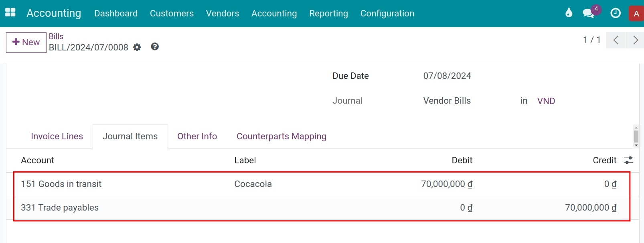The width and height of the screenshot is (644, 243).
Task: Open the Customers menu
Action: [172, 13]
